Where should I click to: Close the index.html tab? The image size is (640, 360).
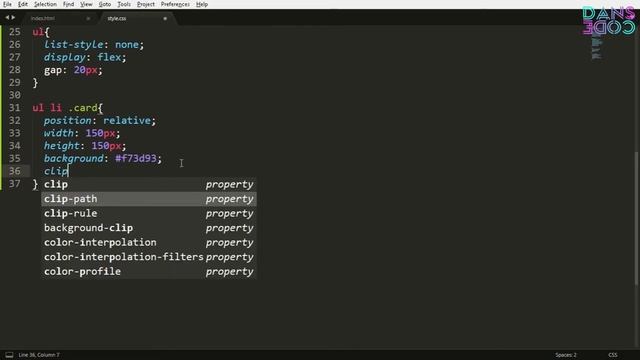point(88,18)
